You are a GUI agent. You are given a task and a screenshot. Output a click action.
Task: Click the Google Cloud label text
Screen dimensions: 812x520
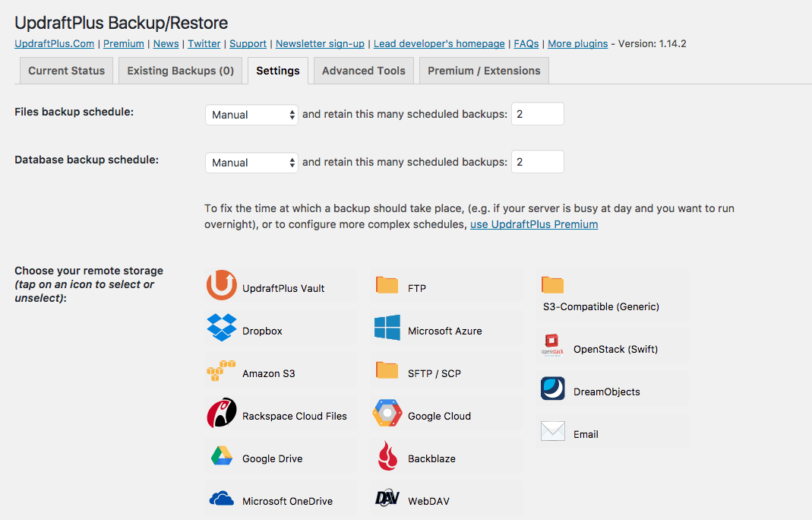click(x=440, y=417)
